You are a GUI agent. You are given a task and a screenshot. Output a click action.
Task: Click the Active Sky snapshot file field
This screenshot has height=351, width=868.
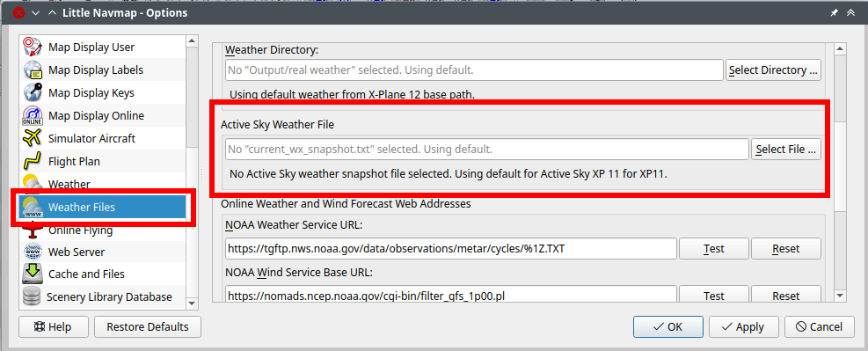tap(487, 149)
